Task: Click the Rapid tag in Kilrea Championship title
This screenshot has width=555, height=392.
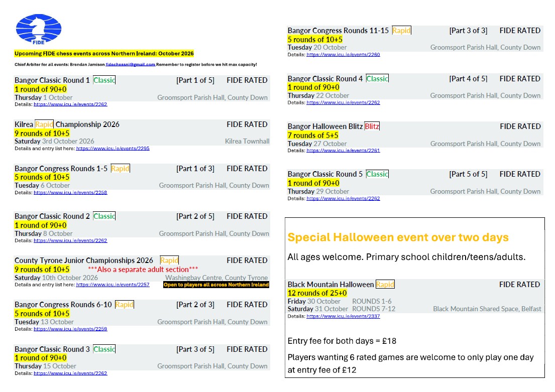Action: [x=44, y=124]
